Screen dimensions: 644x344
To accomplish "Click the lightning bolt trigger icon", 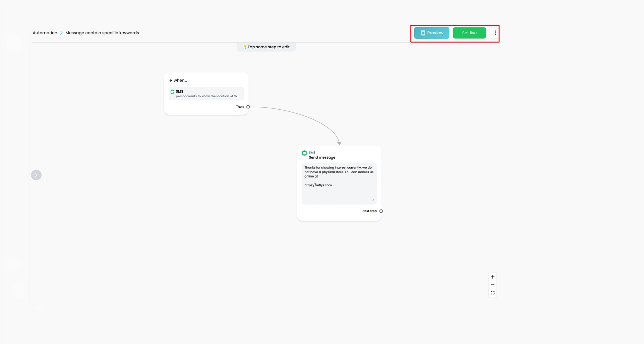I will (x=171, y=81).
